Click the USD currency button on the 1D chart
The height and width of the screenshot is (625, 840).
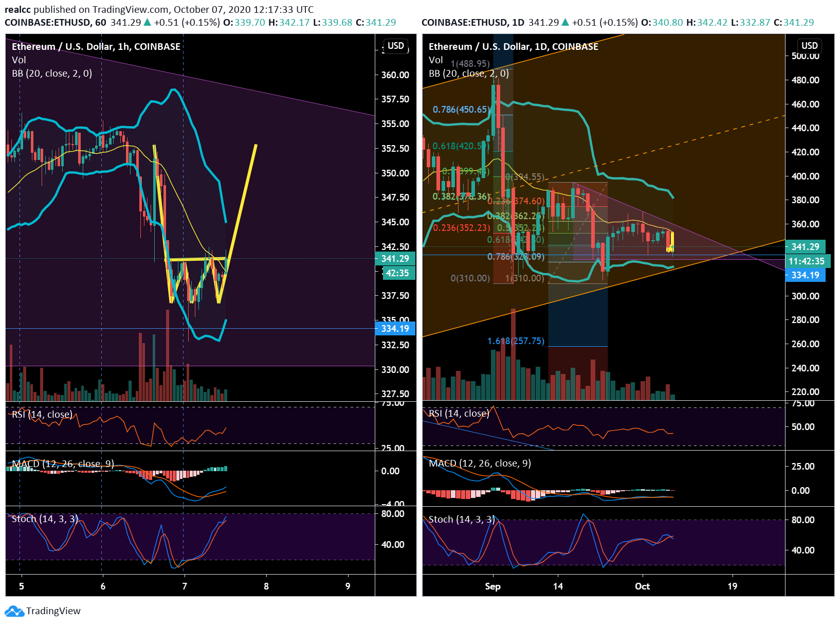pos(809,46)
